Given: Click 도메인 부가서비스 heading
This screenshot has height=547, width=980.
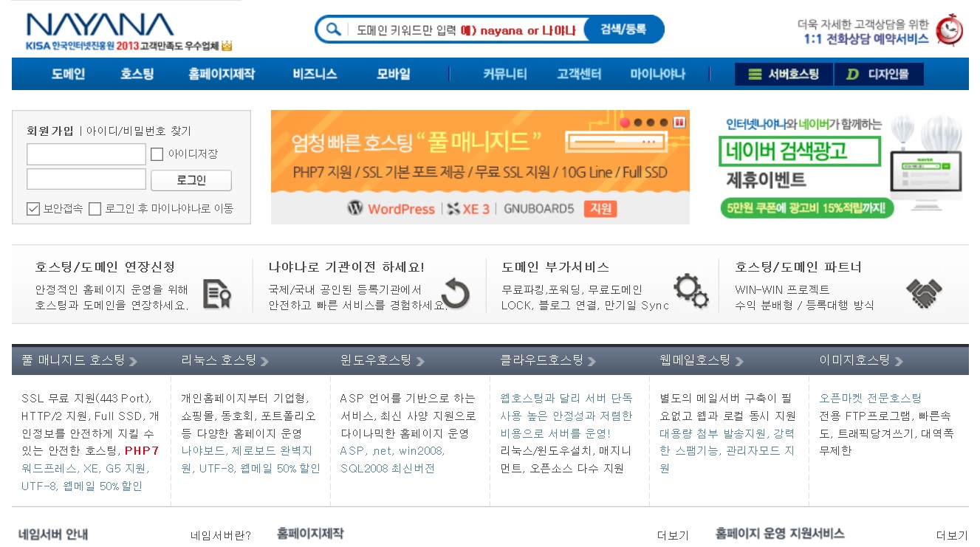Looking at the screenshot, I should 555,267.
